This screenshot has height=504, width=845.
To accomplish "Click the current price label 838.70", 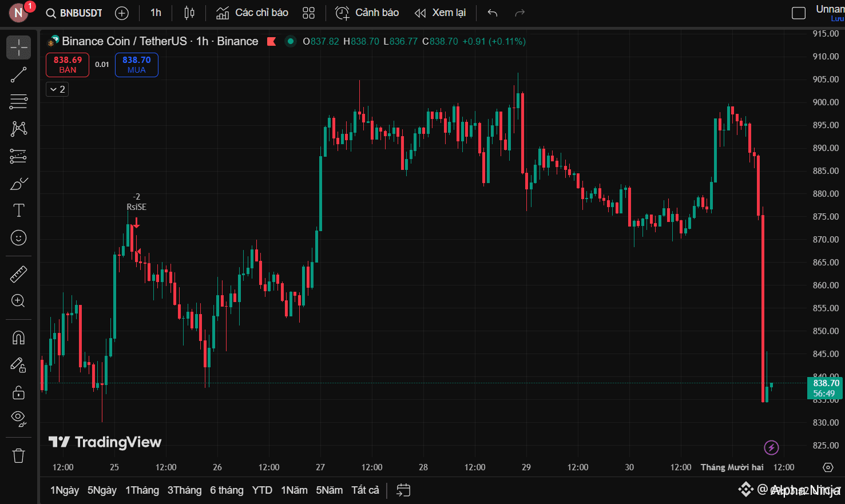I will [824, 388].
